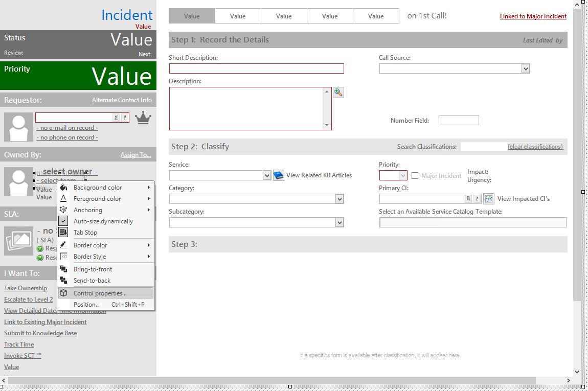This screenshot has height=391, width=588.
Task: Click the Control properties cube icon
Action: [x=63, y=293]
